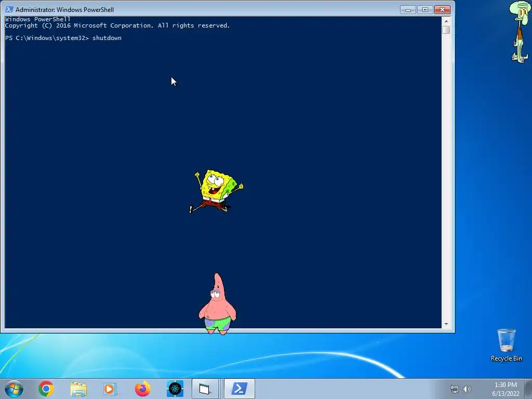Click the Squidward character on the desktop
The height and width of the screenshot is (399, 532).
point(520,32)
